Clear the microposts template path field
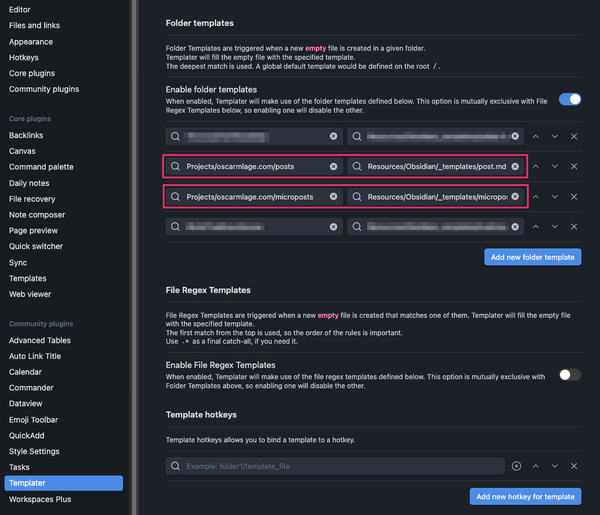600x515 pixels. [x=516, y=197]
